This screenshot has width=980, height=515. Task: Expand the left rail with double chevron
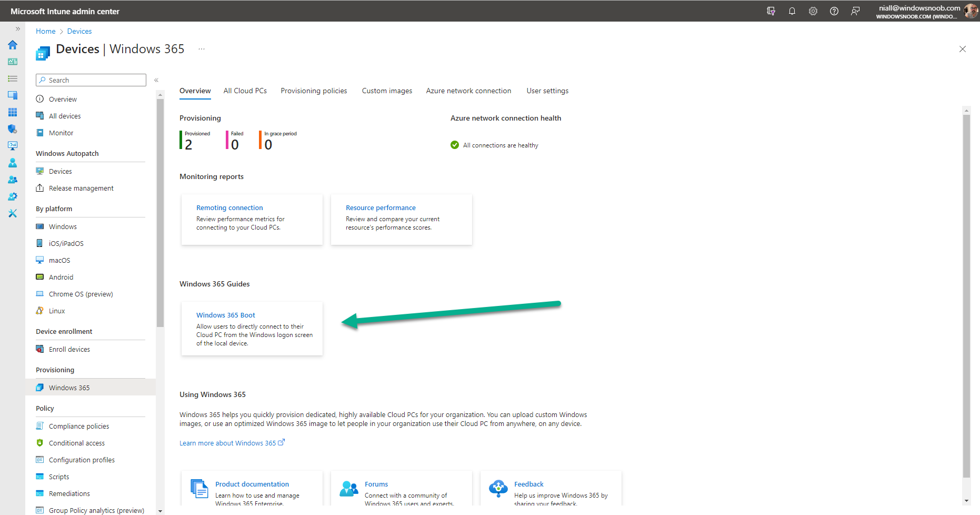18,29
